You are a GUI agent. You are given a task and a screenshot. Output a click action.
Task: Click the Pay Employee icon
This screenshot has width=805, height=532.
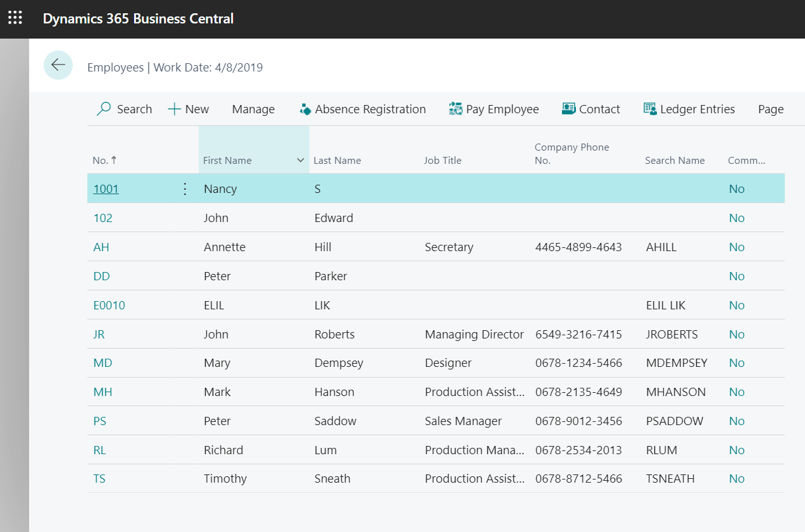pos(456,109)
